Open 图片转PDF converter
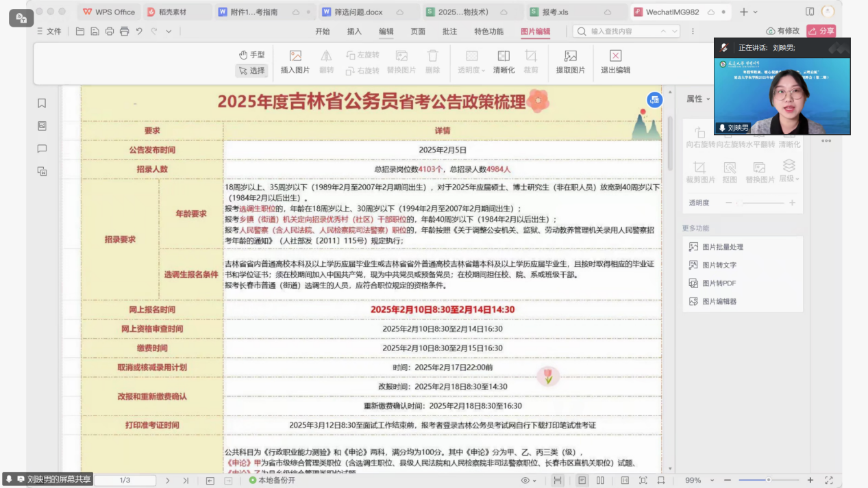Viewport: 868px width, 488px height. coord(712,283)
